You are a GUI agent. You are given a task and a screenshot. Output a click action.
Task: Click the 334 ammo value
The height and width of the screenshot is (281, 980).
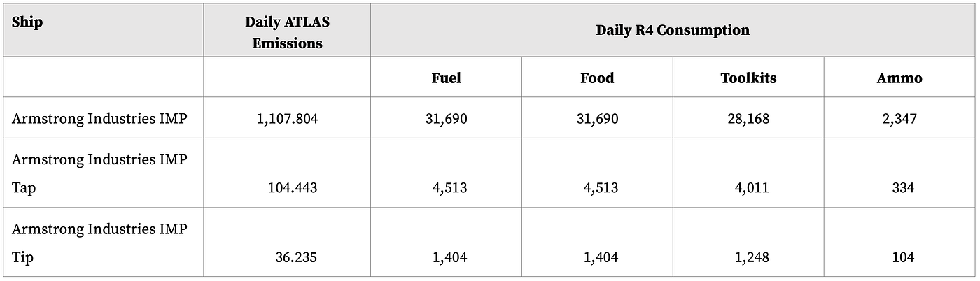(903, 187)
